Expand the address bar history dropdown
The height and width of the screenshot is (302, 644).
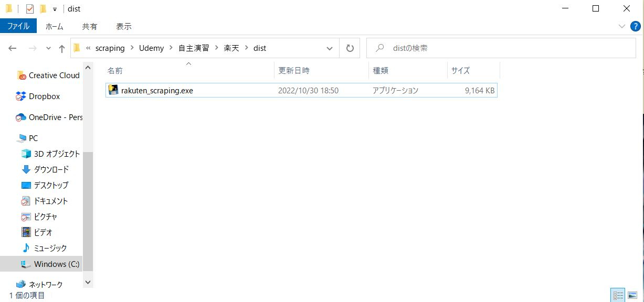[330, 48]
